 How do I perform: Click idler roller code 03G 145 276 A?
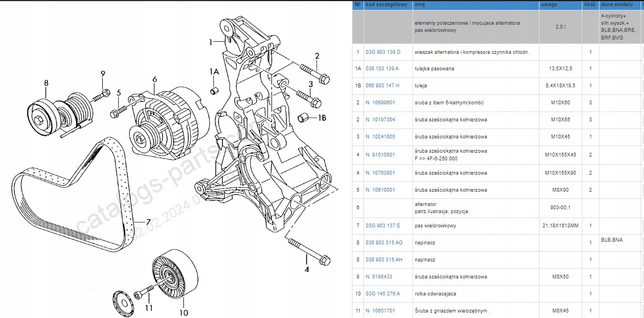(383, 294)
